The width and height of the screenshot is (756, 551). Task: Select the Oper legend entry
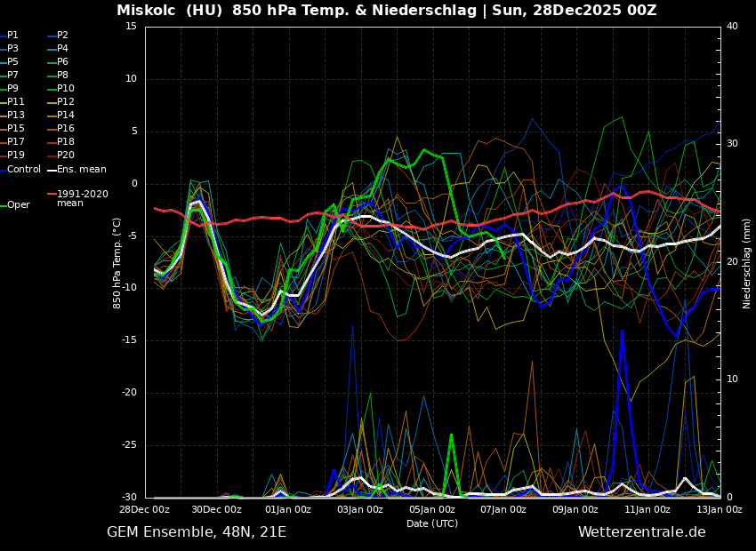[18, 205]
